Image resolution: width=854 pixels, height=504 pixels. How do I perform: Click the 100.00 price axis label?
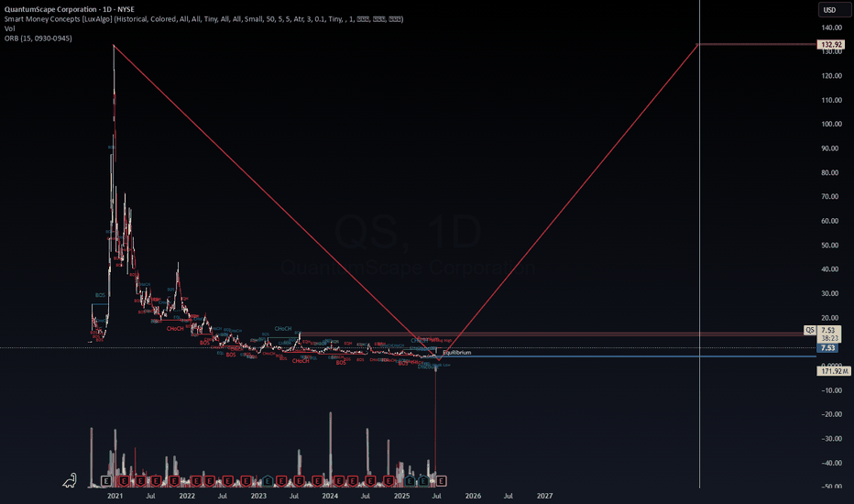point(832,124)
